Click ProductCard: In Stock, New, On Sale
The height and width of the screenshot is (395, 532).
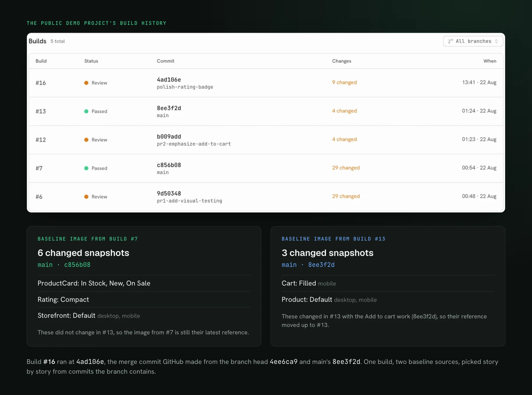(94, 283)
